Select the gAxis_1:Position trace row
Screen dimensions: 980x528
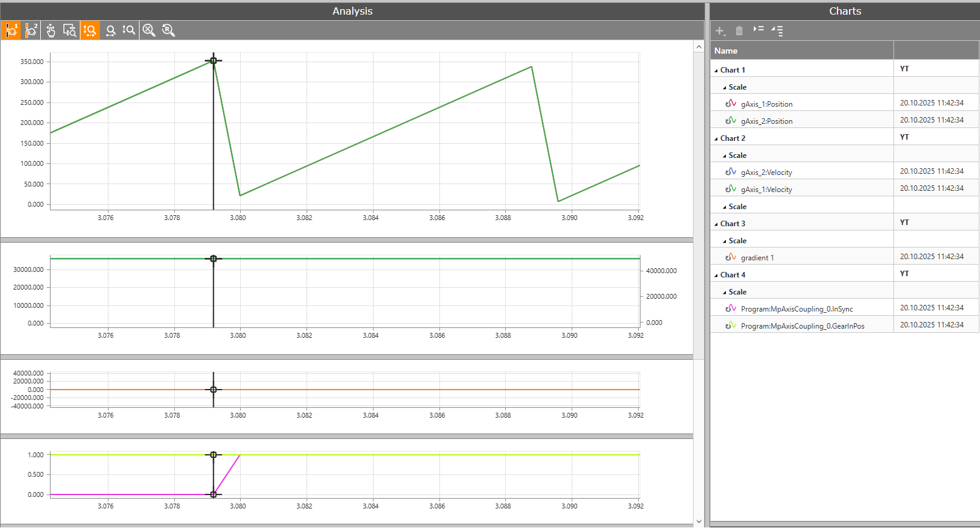[845, 102]
